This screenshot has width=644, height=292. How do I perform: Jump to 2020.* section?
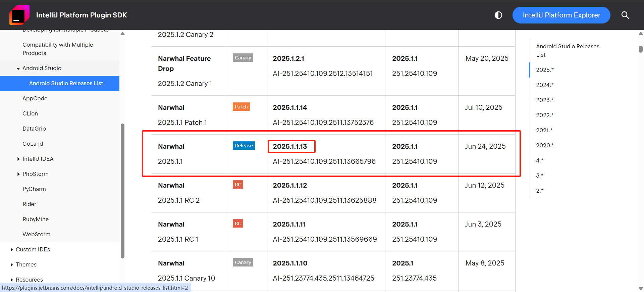pos(545,145)
